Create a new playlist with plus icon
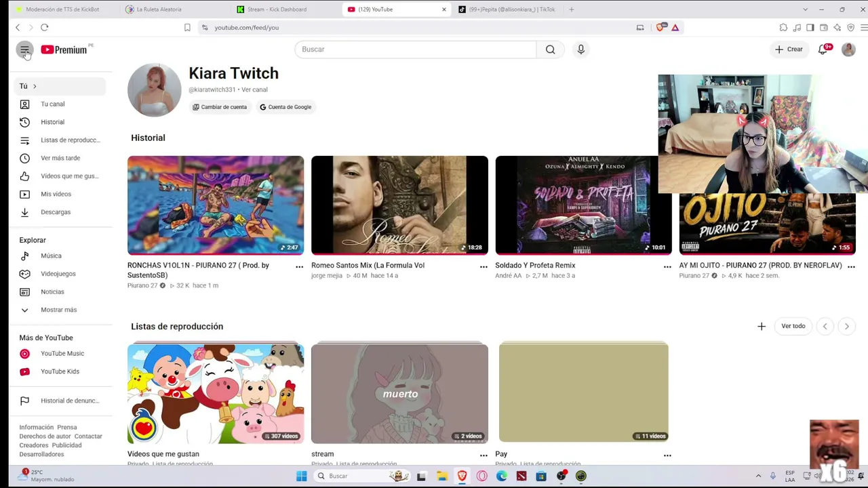The height and width of the screenshot is (488, 868). (x=762, y=327)
